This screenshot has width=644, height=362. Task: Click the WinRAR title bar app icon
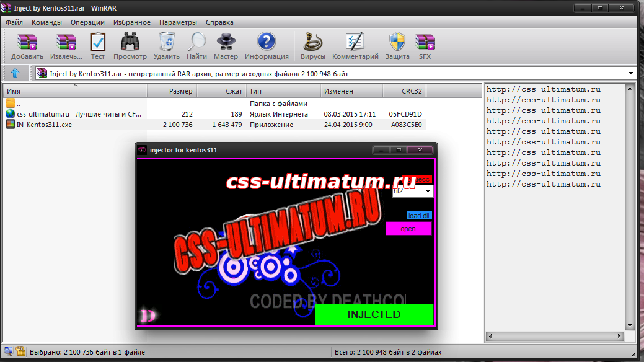[6, 8]
